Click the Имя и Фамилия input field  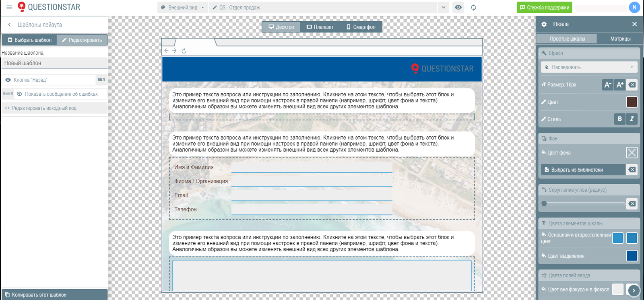click(312, 167)
